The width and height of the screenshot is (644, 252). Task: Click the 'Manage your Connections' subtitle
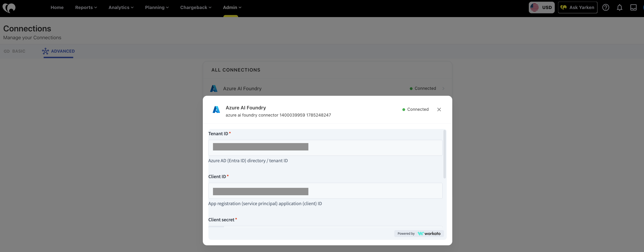point(32,37)
